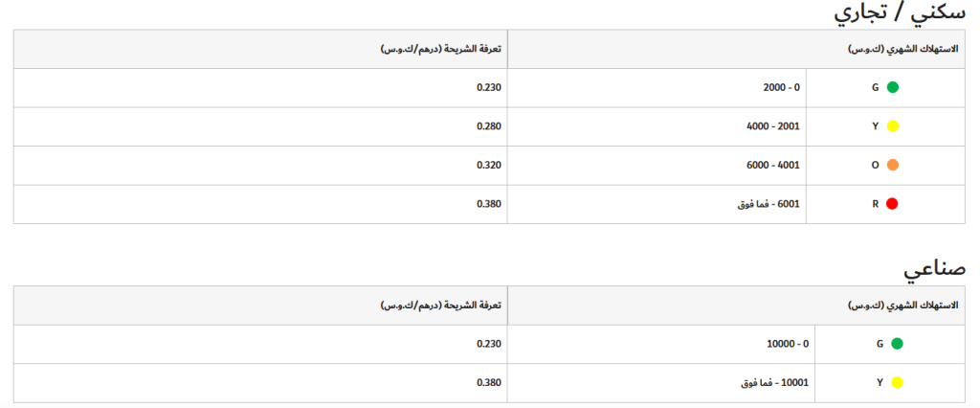980x408 pixels.
Task: Click the 0.280 tariff value
Action: (488, 126)
